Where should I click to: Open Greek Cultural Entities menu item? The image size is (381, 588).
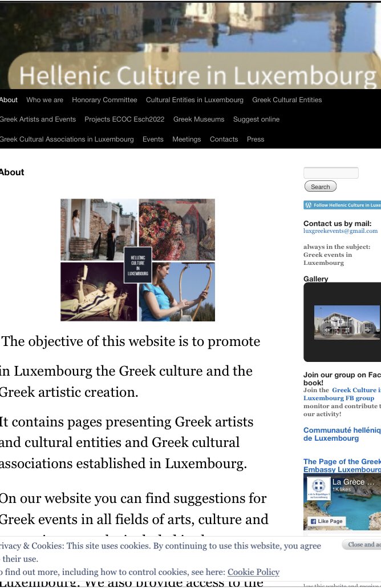287,100
